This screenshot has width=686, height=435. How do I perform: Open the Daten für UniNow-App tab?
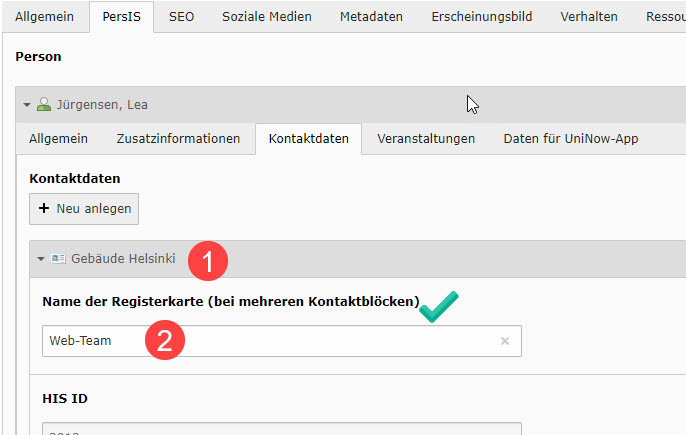tap(570, 139)
